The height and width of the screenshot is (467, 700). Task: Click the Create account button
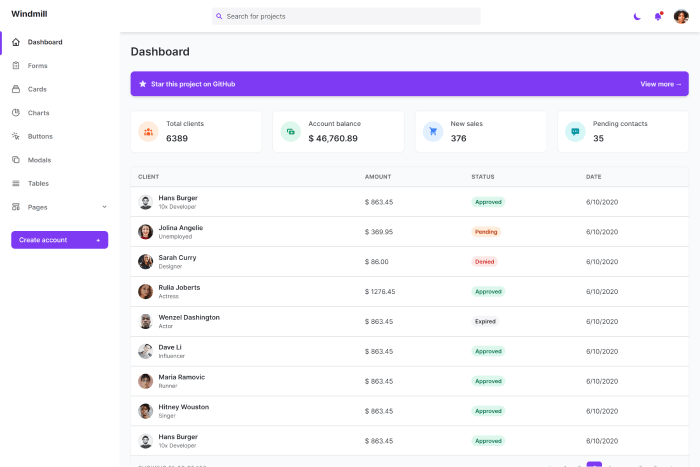59,240
